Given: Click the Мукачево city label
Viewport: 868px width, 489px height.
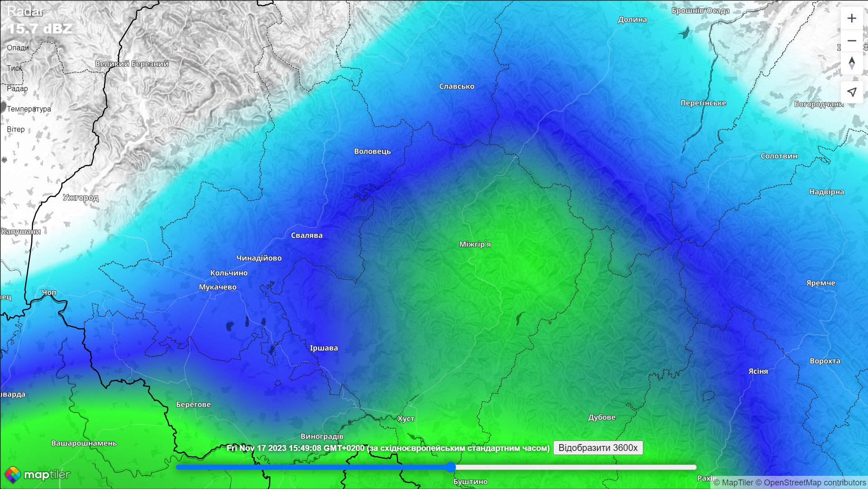Looking at the screenshot, I should 218,287.
